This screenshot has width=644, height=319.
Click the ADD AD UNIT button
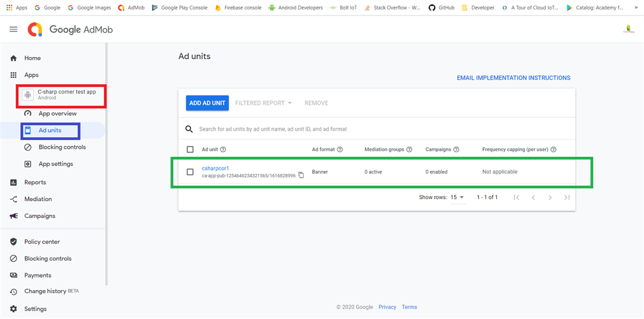tap(208, 103)
